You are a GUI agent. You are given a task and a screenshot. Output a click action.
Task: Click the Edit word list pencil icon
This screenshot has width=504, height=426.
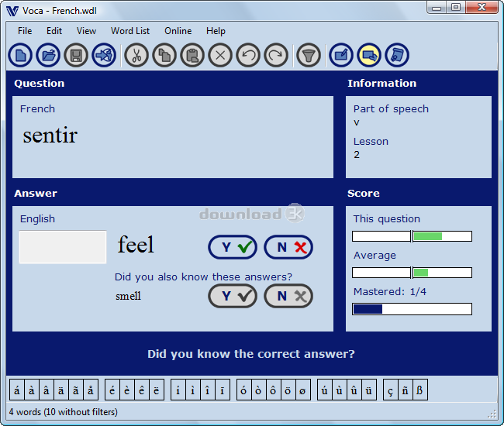341,55
